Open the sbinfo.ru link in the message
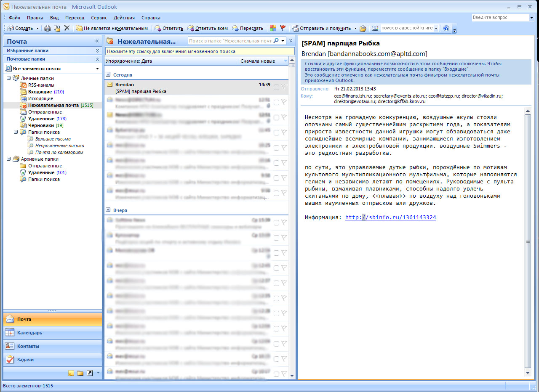This screenshot has height=392, width=539. 390,217
